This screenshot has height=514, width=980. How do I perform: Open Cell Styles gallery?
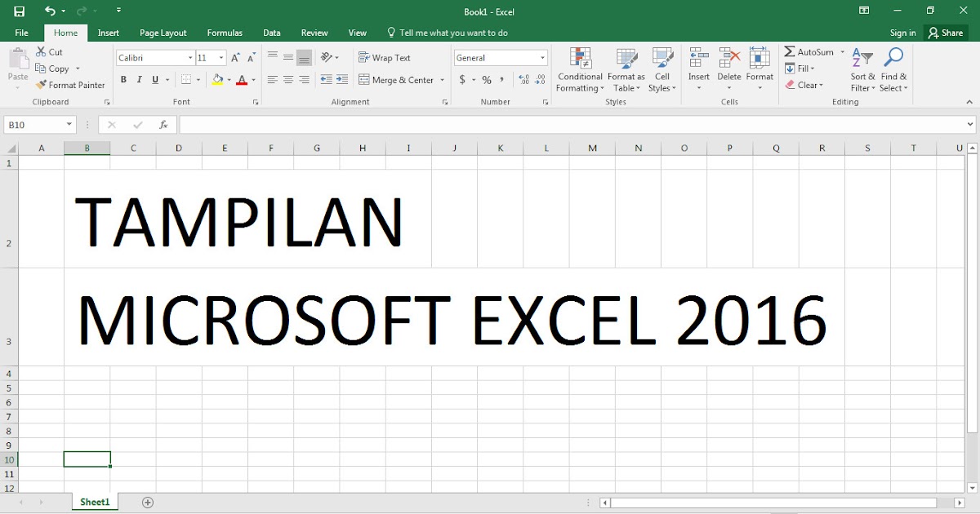click(x=661, y=70)
